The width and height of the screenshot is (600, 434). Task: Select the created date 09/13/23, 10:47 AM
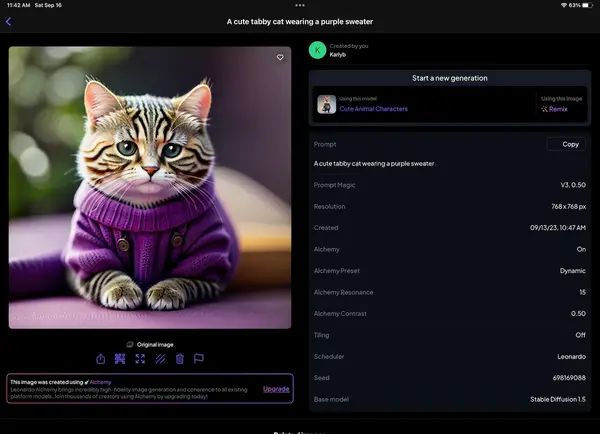[558, 228]
